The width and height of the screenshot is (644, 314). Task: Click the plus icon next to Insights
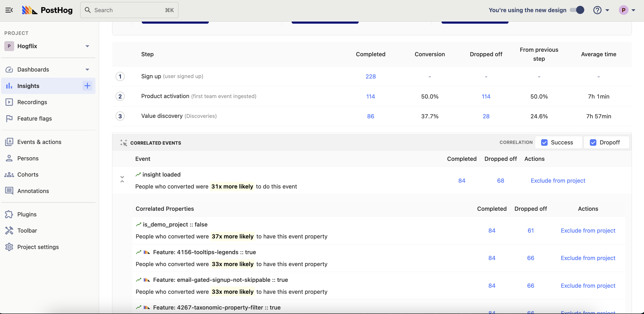87,86
